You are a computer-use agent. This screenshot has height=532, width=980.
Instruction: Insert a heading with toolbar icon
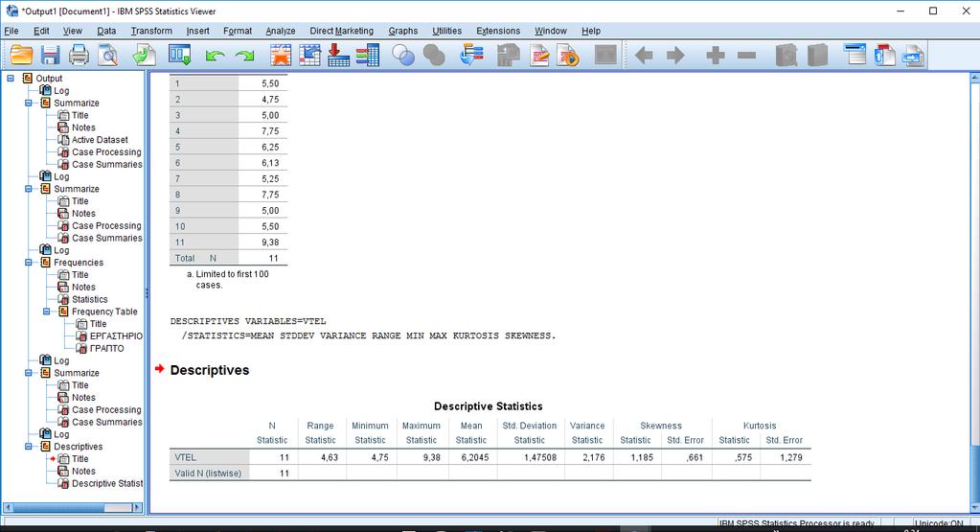click(x=855, y=55)
